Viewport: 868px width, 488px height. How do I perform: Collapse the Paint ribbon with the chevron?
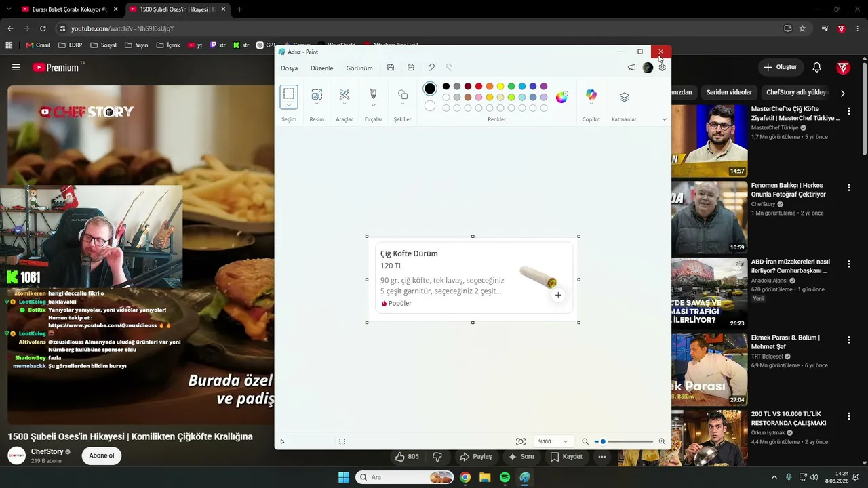tap(664, 119)
